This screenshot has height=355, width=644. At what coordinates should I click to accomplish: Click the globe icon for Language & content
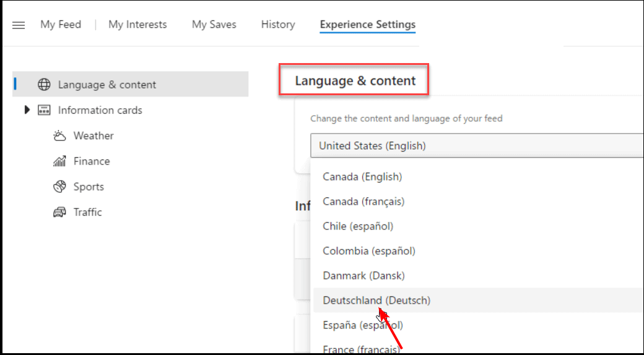[43, 85]
